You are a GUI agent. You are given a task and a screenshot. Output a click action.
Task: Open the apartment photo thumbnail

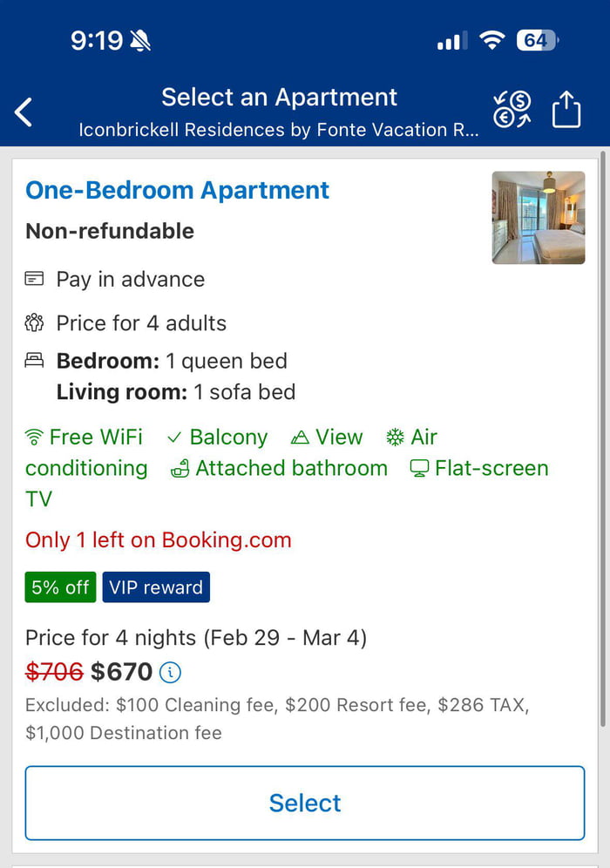[538, 218]
